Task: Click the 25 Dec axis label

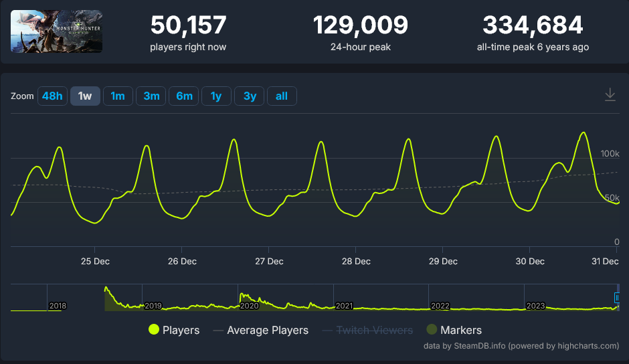Action: click(x=95, y=261)
